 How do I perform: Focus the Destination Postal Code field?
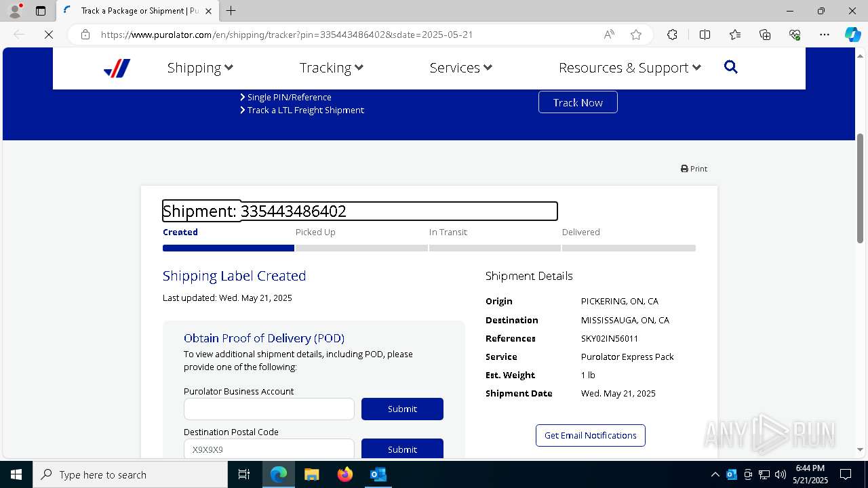pos(269,449)
